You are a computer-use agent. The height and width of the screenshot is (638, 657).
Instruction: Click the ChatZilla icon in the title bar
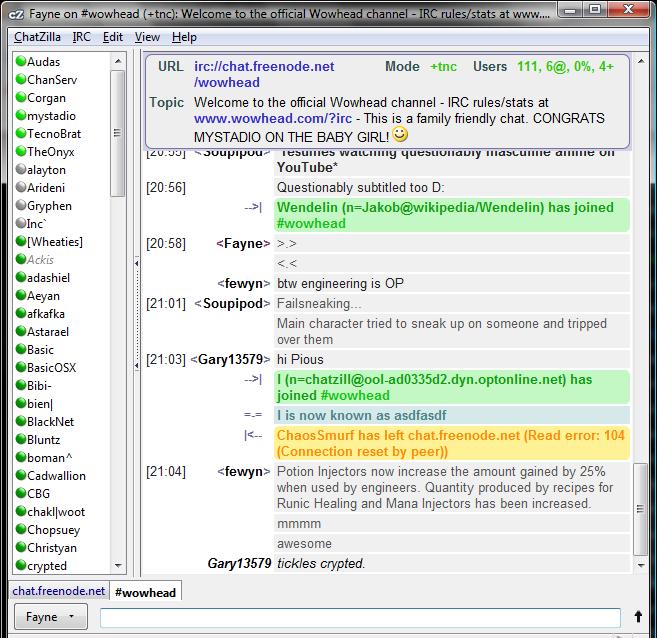click(15, 12)
